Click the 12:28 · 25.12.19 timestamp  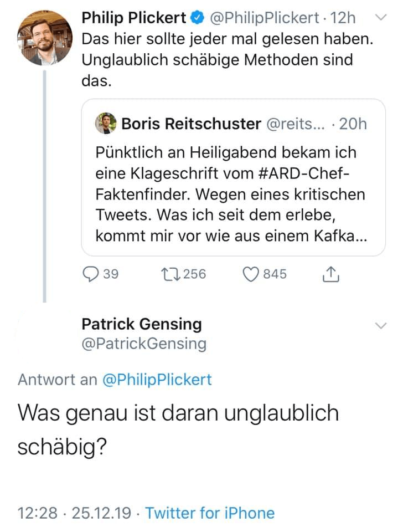pos(75,513)
